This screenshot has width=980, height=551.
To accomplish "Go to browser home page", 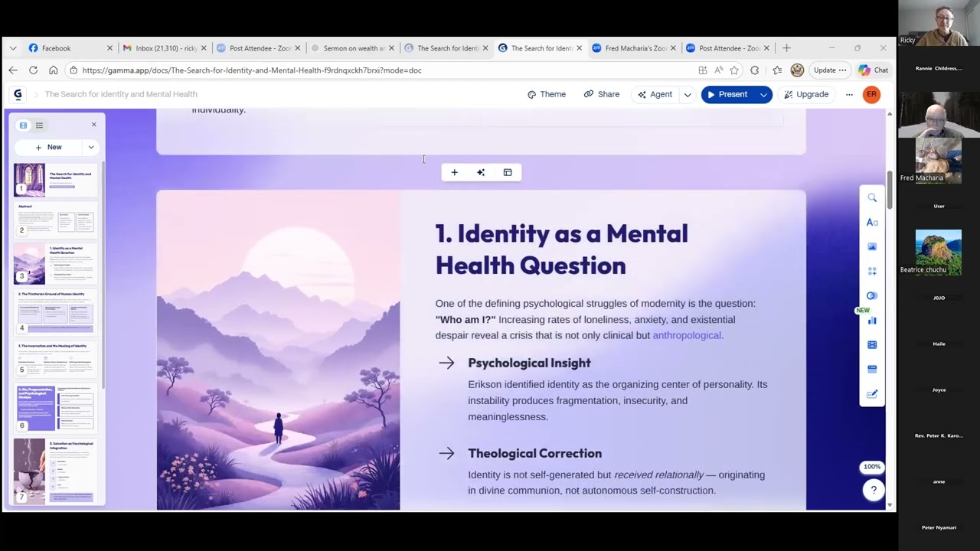I will [53, 70].
